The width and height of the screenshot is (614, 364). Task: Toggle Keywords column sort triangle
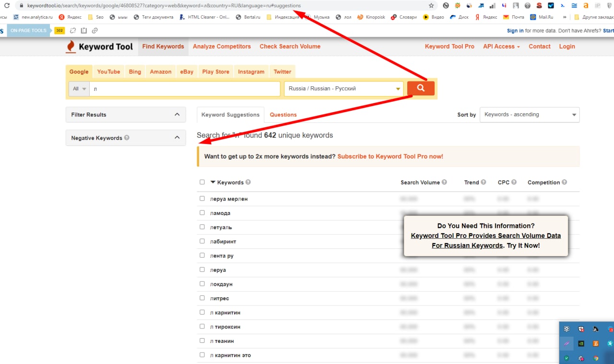pos(213,182)
